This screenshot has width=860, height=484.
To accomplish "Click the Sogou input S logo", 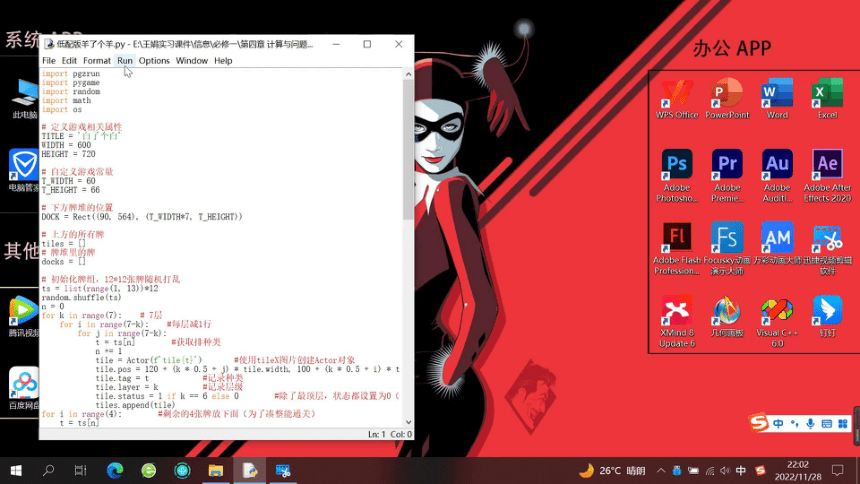I will click(759, 423).
